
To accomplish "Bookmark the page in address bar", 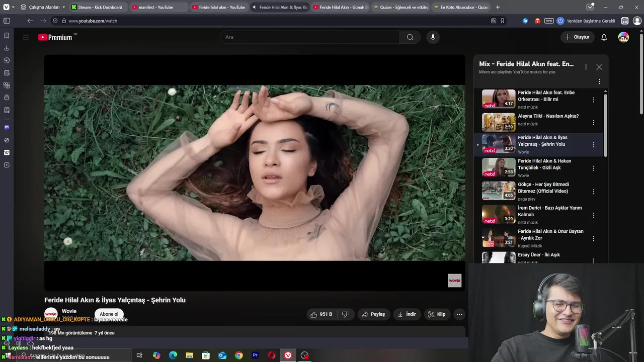I will 503,21.
